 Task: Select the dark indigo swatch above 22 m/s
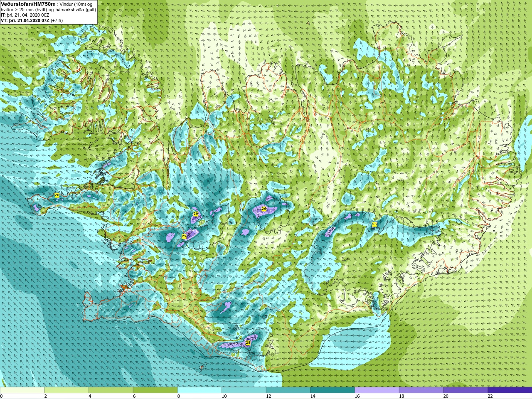point(510,390)
